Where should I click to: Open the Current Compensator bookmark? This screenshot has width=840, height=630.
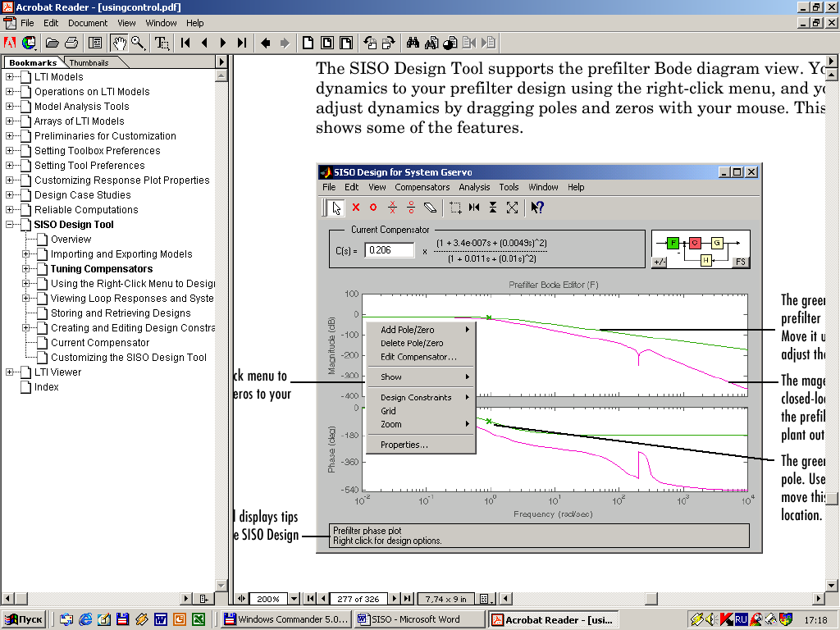pyautogui.click(x=100, y=343)
